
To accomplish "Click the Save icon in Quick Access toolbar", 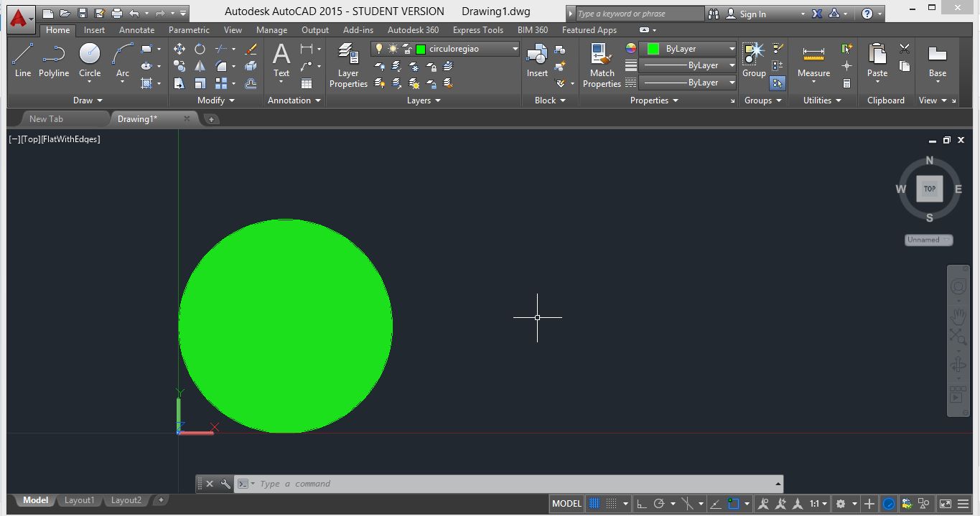I will pyautogui.click(x=83, y=13).
